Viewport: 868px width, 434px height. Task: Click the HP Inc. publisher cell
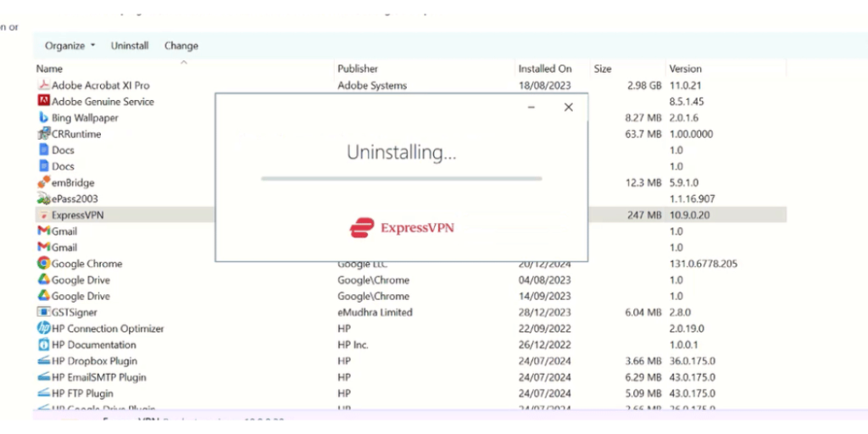tap(353, 344)
